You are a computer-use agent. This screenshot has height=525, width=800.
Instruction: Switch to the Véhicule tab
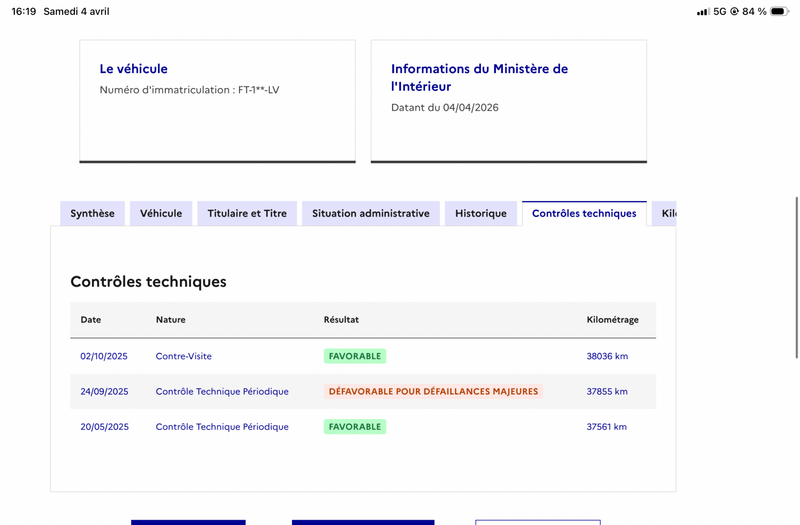point(161,213)
